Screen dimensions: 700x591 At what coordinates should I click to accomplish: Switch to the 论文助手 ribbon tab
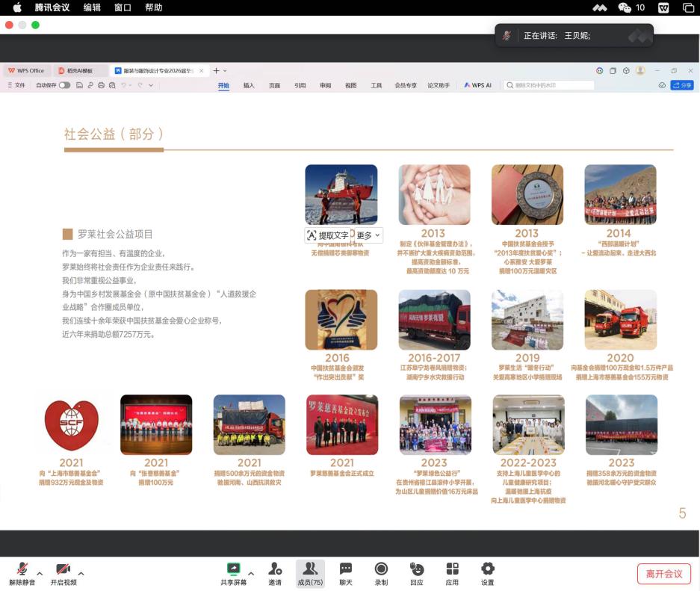point(439,85)
